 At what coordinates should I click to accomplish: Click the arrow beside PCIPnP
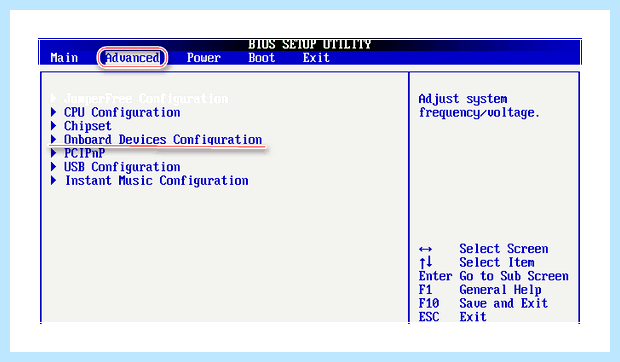tap(54, 153)
